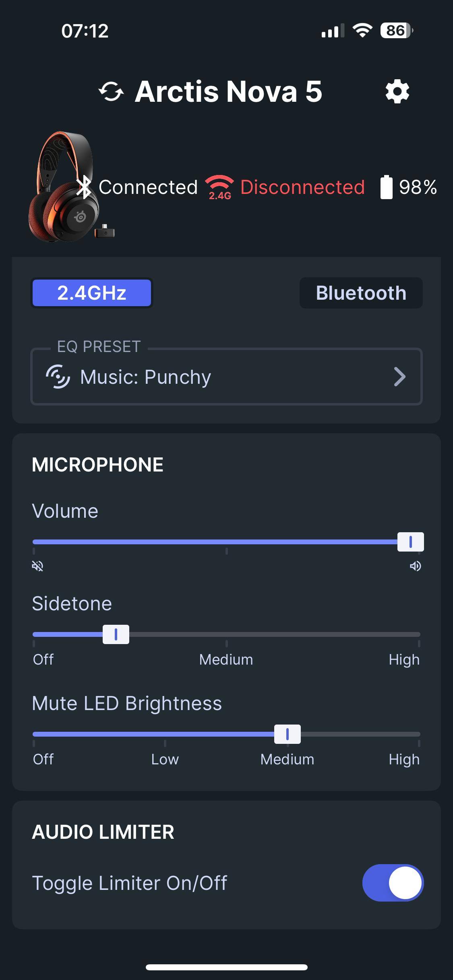Tap the microphone Volume slider midpoint
The image size is (453, 980).
coord(226,542)
